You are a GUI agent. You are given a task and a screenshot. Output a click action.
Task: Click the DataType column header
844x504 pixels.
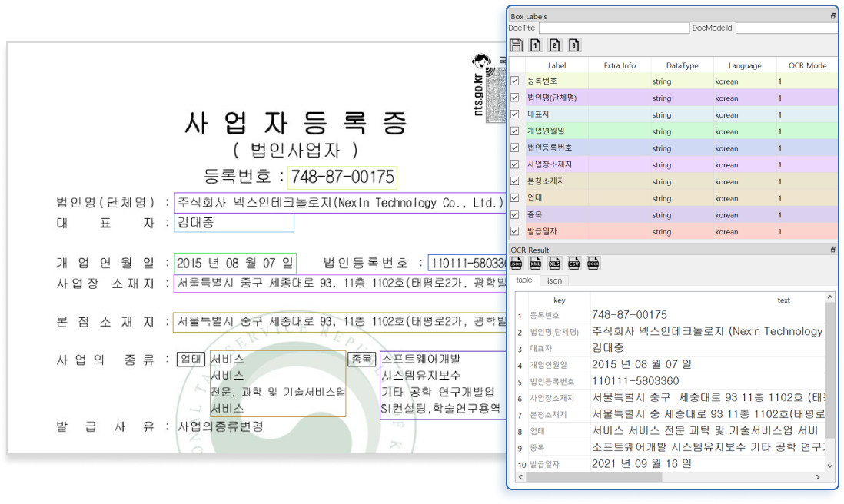(682, 65)
